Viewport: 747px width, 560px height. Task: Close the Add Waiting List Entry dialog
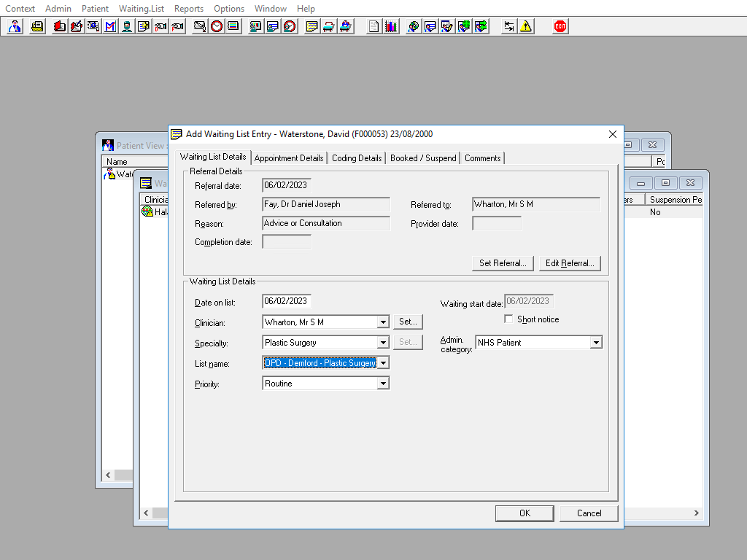(x=613, y=134)
